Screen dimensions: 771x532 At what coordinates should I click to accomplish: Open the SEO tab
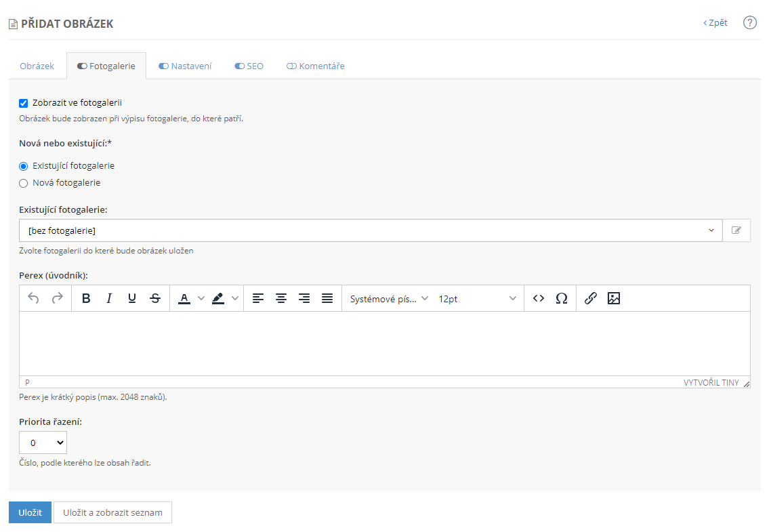[x=249, y=66]
